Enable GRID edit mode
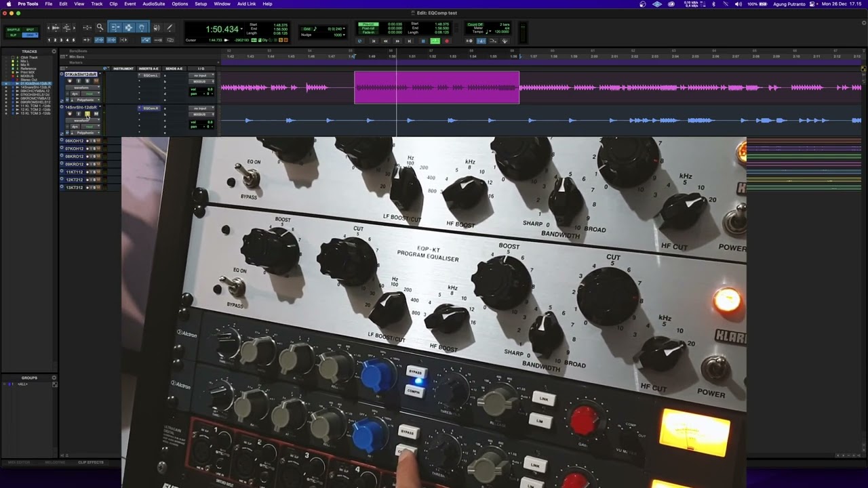 coord(30,35)
